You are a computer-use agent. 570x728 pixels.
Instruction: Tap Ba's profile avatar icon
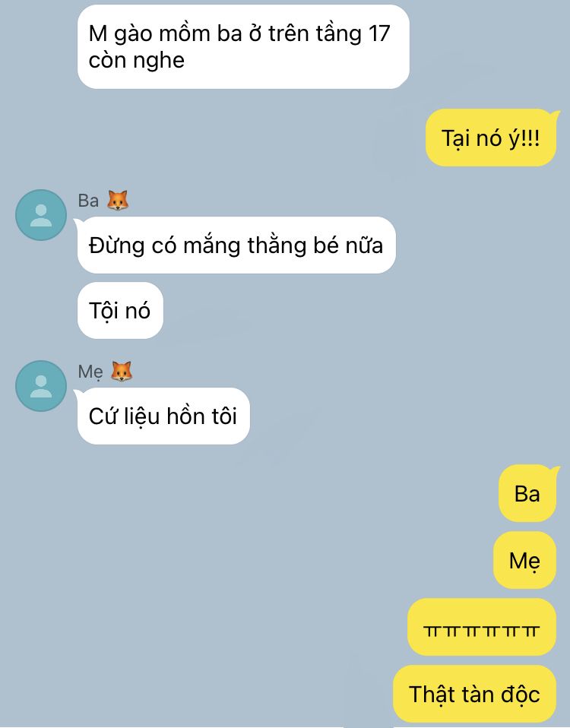coord(41,215)
